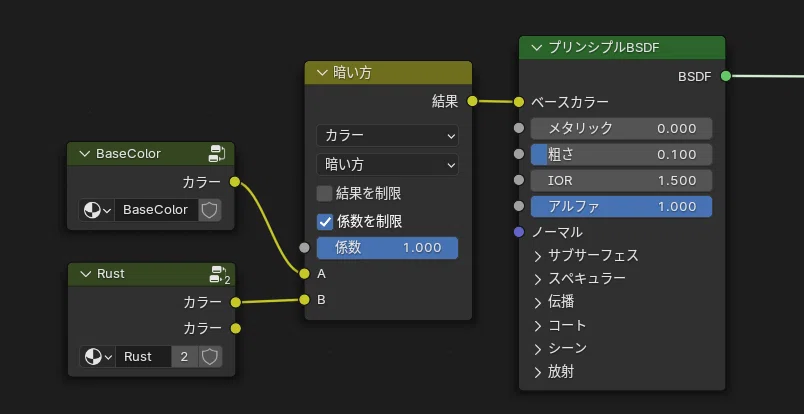Uncheck the 係数を制限 checkbox
This screenshot has height=414, width=804.
(x=325, y=222)
